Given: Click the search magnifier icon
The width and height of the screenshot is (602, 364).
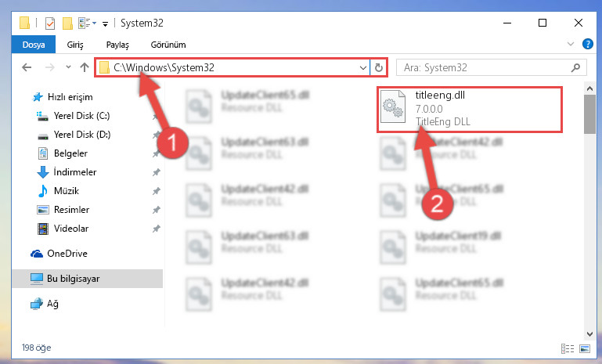Looking at the screenshot, I should [575, 68].
